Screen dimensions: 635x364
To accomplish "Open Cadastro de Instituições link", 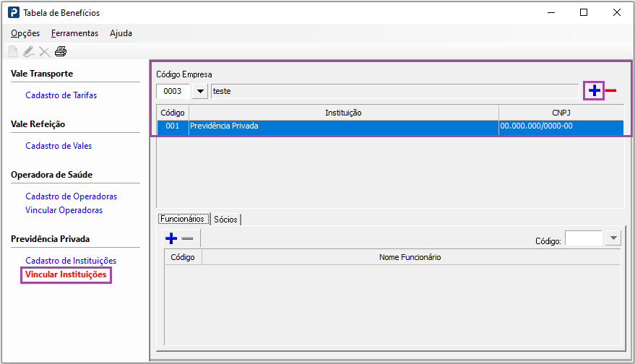I will pyautogui.click(x=71, y=261).
